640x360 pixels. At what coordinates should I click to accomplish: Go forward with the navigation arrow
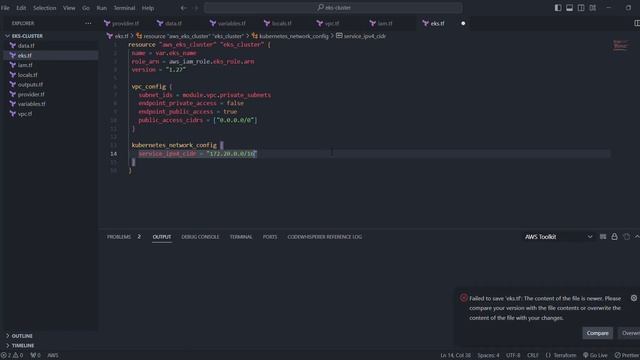click(196, 8)
